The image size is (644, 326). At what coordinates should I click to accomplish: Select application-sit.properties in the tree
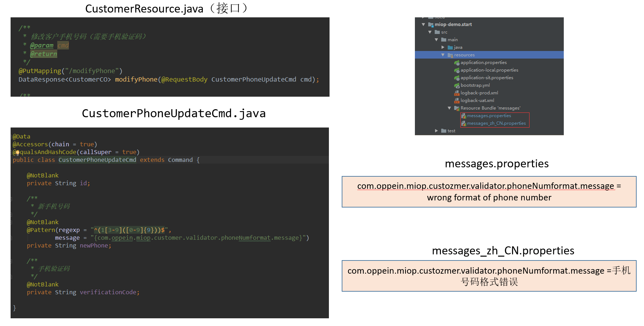pos(487,78)
